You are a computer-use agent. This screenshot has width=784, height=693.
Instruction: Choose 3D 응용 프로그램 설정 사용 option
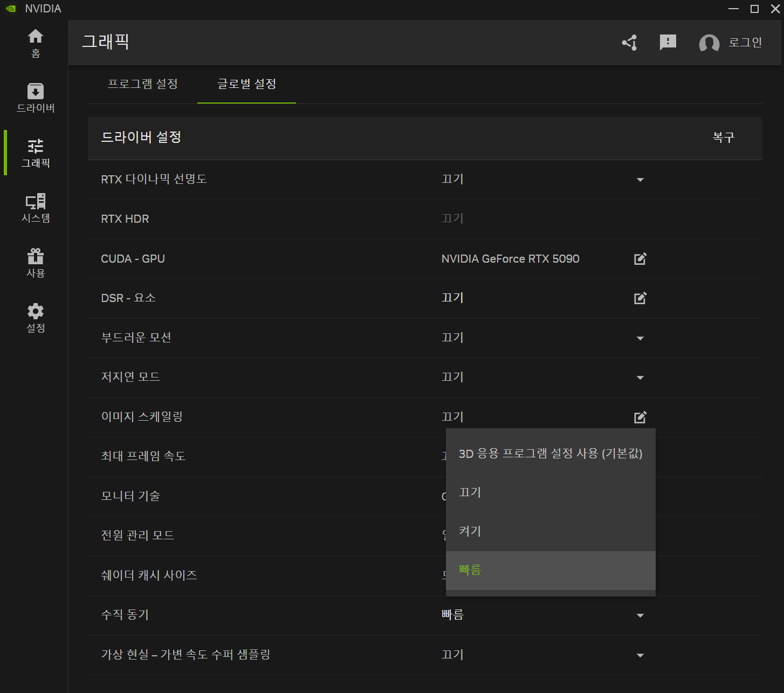coord(551,454)
